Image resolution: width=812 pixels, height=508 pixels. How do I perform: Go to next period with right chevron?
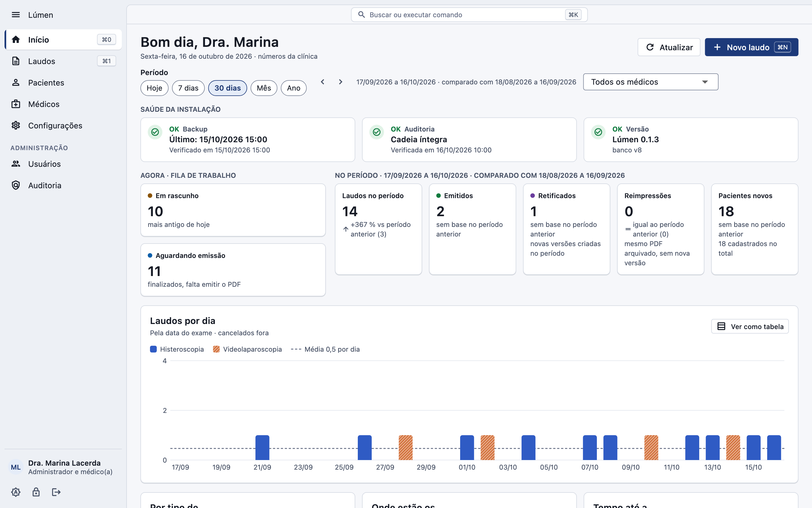(x=341, y=82)
